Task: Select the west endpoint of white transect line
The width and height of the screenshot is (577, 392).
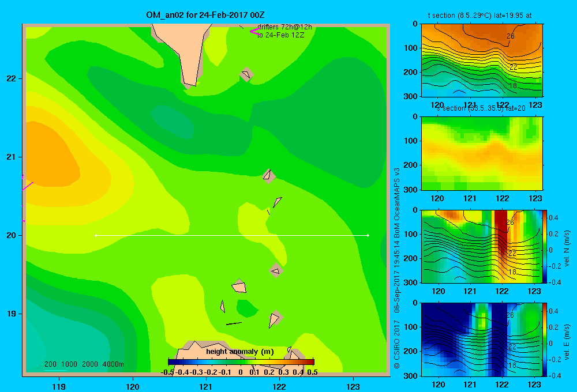Action: click(x=96, y=235)
